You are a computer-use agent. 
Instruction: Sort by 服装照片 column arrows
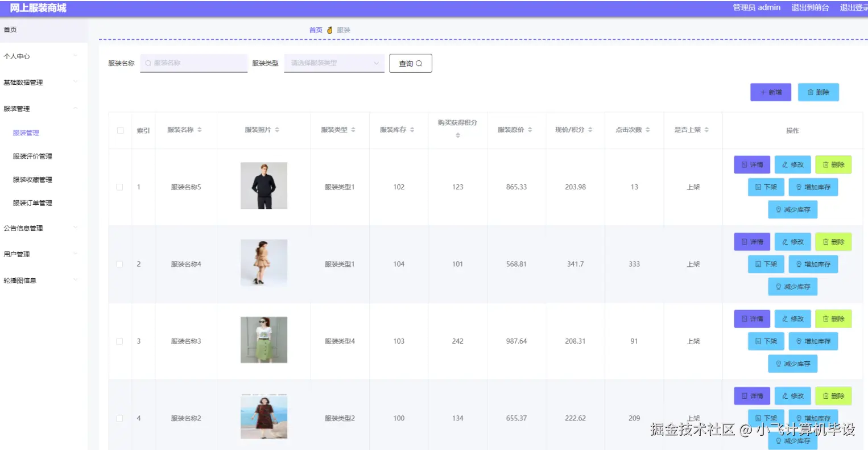(x=277, y=130)
